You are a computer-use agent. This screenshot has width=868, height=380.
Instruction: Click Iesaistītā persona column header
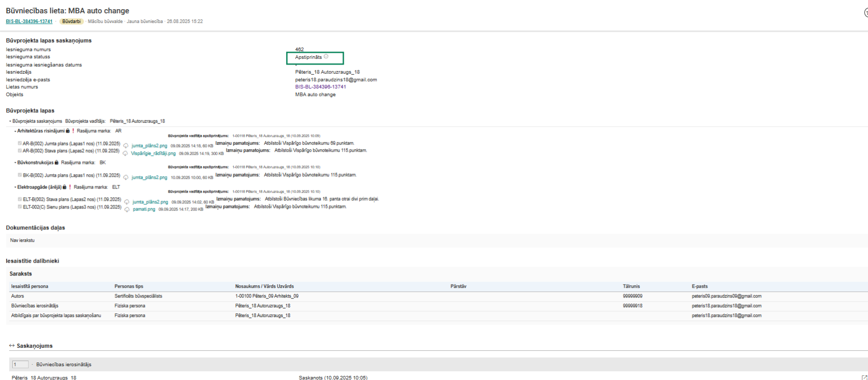click(30, 286)
